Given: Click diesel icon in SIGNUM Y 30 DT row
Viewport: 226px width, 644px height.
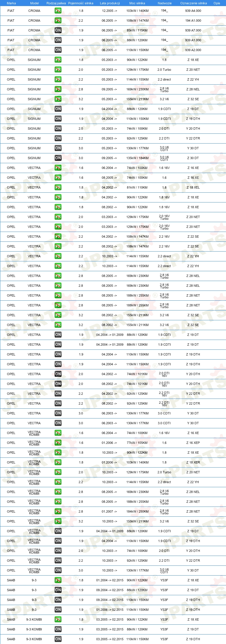Looking at the screenshot, I should [x=58, y=148].
